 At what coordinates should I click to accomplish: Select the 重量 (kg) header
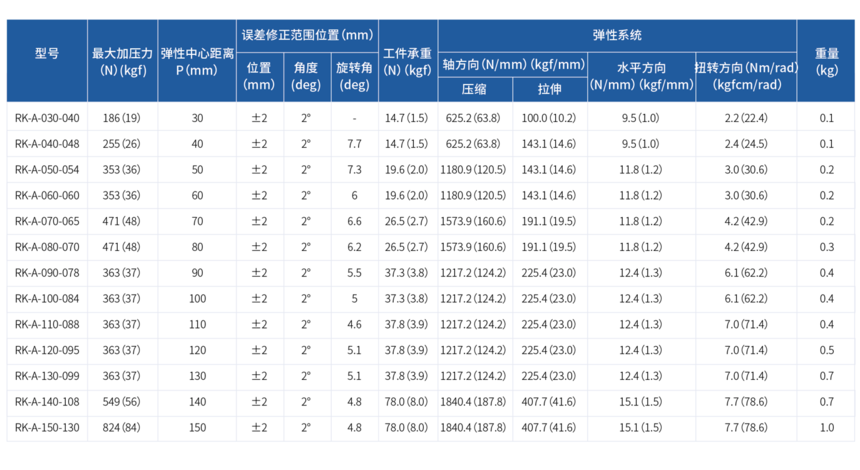[827, 61]
